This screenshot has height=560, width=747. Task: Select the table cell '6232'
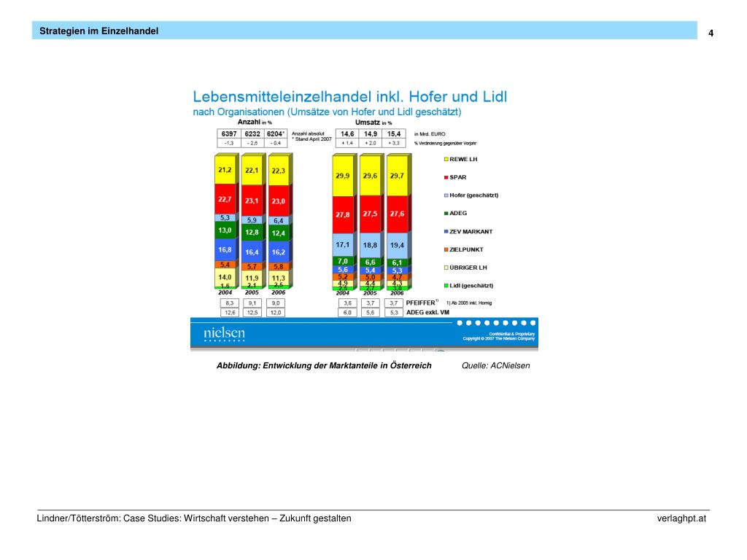[252, 134]
